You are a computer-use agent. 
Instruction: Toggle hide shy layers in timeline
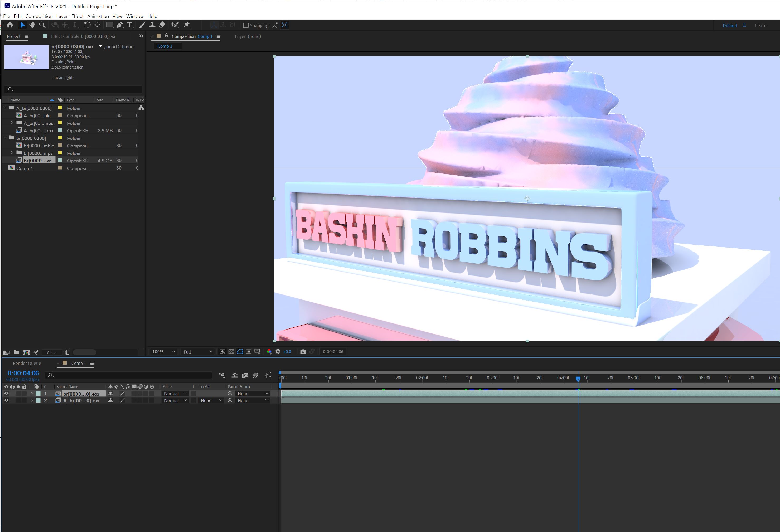coord(235,375)
